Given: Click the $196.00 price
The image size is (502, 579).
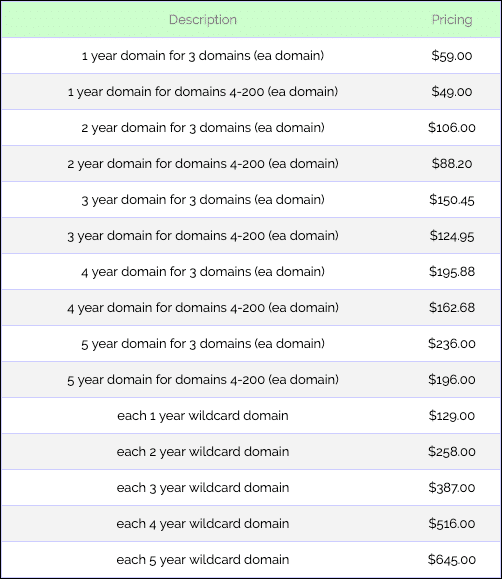Looking at the screenshot, I should click(x=452, y=380).
